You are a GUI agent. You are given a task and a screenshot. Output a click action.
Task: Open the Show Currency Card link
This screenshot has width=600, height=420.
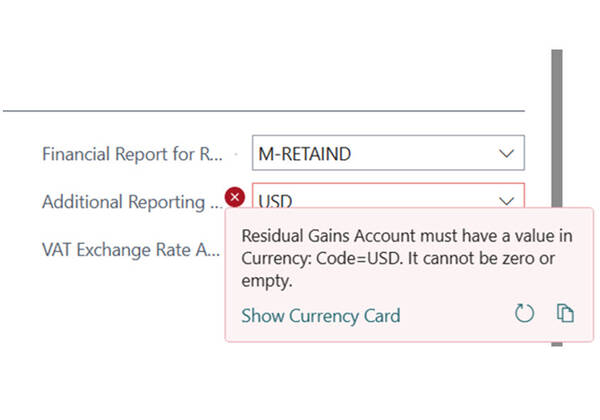[x=320, y=316]
